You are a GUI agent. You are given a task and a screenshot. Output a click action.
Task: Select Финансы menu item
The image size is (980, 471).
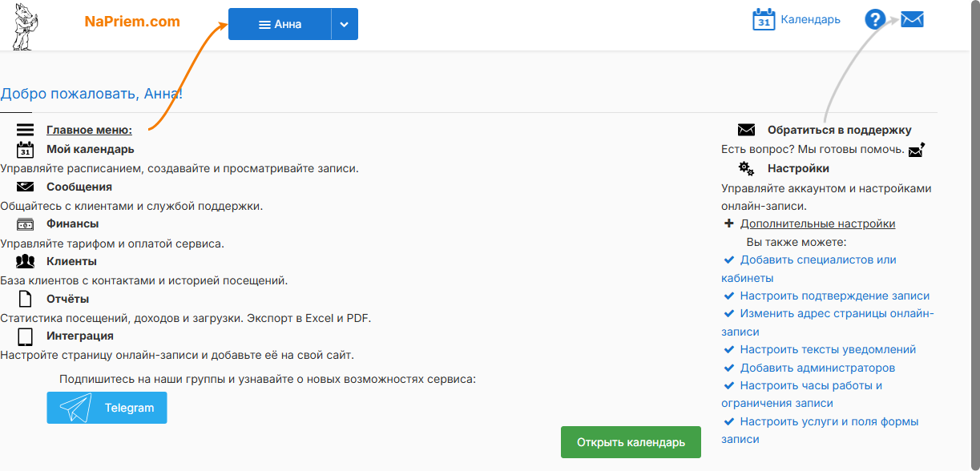[x=73, y=223]
